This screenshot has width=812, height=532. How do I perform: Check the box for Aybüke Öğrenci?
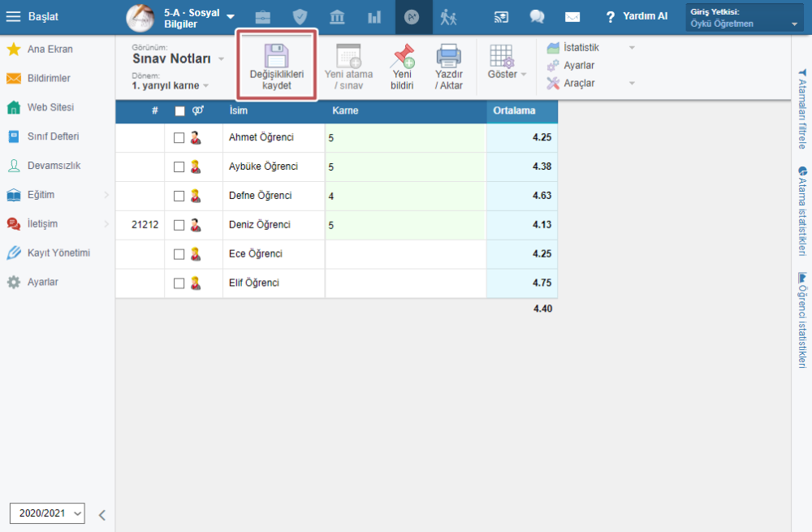[179, 167]
